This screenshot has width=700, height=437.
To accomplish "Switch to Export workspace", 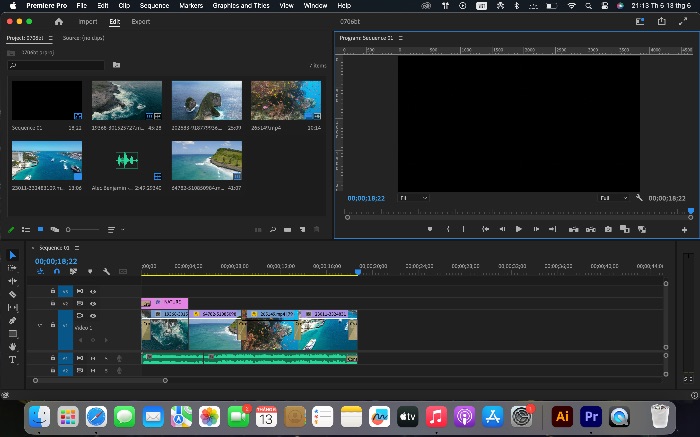I will click(x=141, y=21).
